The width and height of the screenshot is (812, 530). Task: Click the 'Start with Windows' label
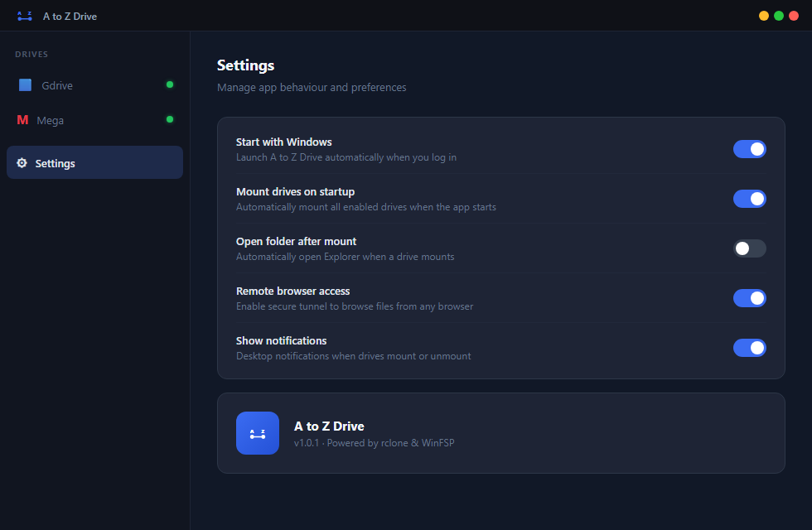click(283, 142)
